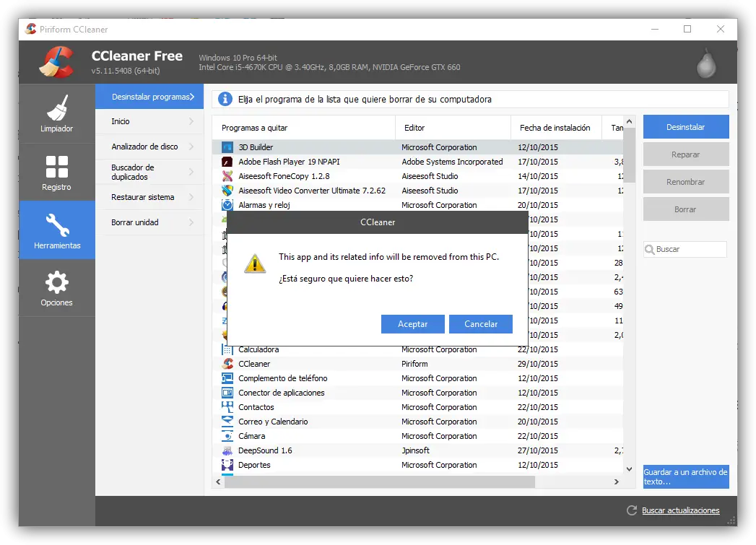
Task: Sort by Fecha de instalación column
Action: (557, 128)
